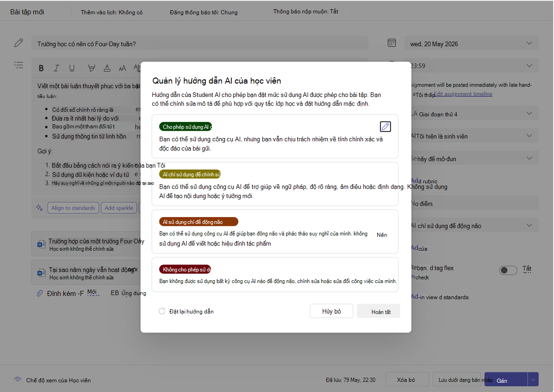Click the No điểm points field
554x392 pixels.
pos(471,203)
